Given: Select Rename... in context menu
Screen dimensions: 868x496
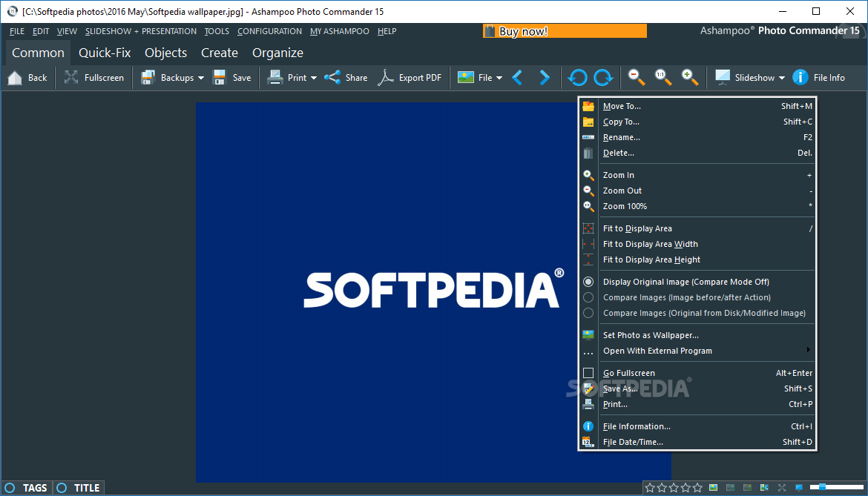Looking at the screenshot, I should [x=697, y=137].
